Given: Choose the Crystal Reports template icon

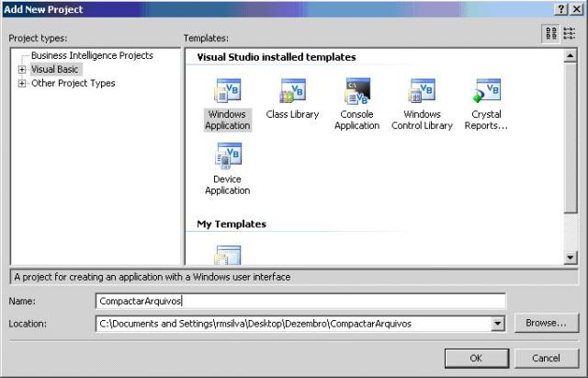Looking at the screenshot, I should pos(486,92).
